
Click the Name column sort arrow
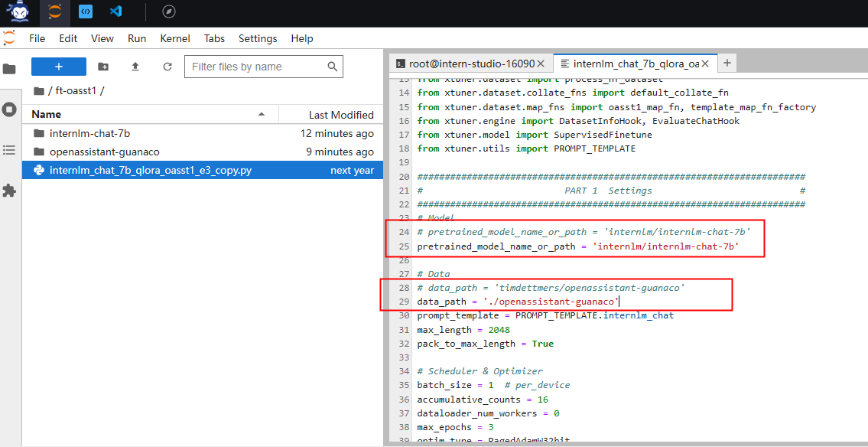(x=262, y=115)
